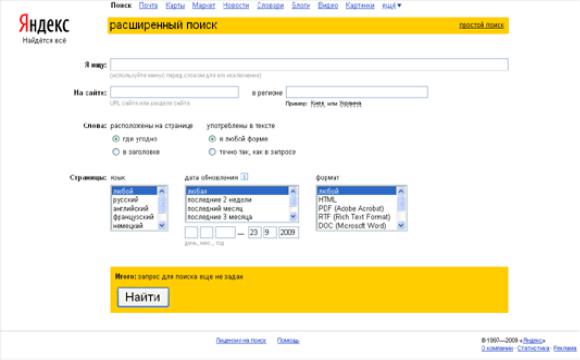
Task: Click the Найти search button
Action: 143,297
